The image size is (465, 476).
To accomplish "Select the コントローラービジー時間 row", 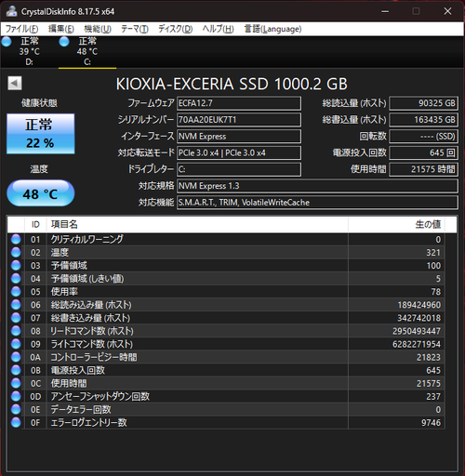I will point(226,357).
